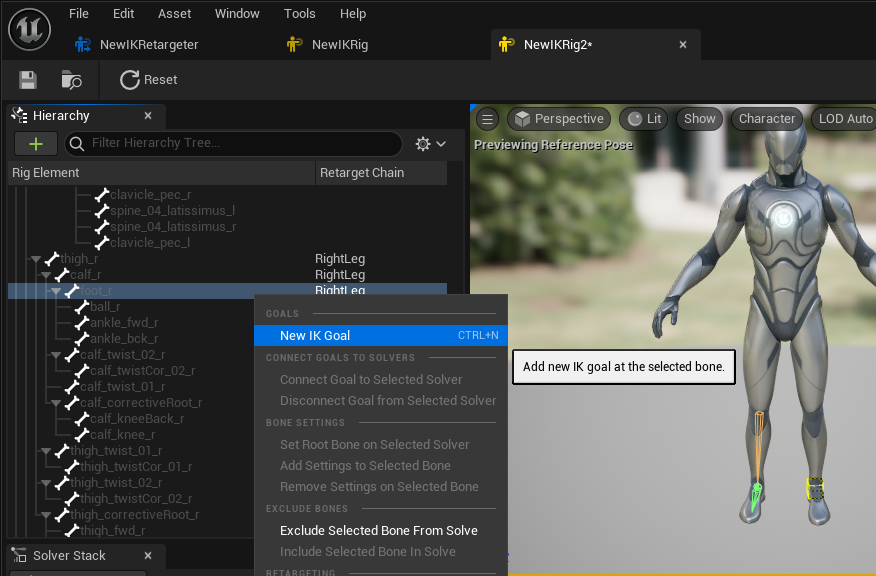The image size is (876, 576).
Task: Open the File menu
Action: point(79,13)
